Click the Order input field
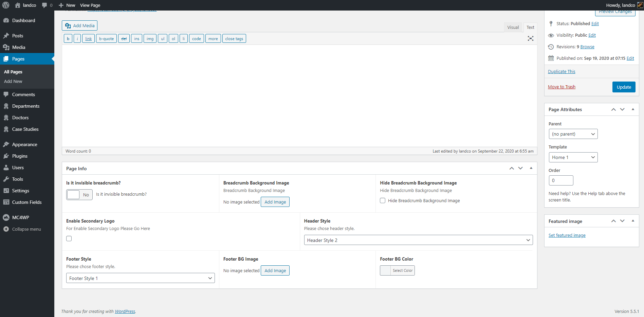 [x=560, y=180]
